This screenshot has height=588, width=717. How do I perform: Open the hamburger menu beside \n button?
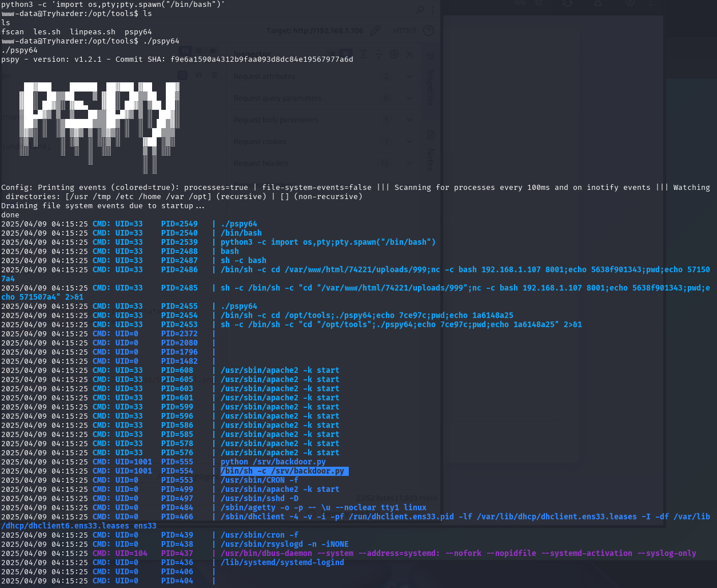click(x=214, y=75)
